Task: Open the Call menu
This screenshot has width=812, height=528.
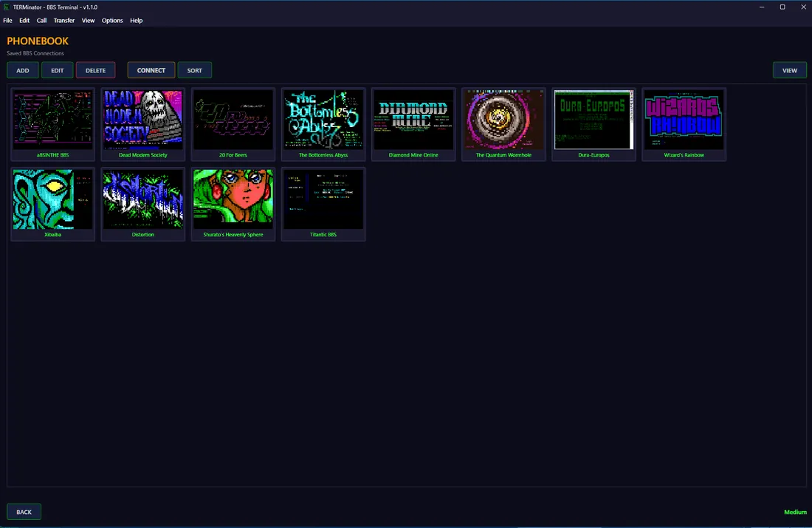Action: tap(41, 21)
